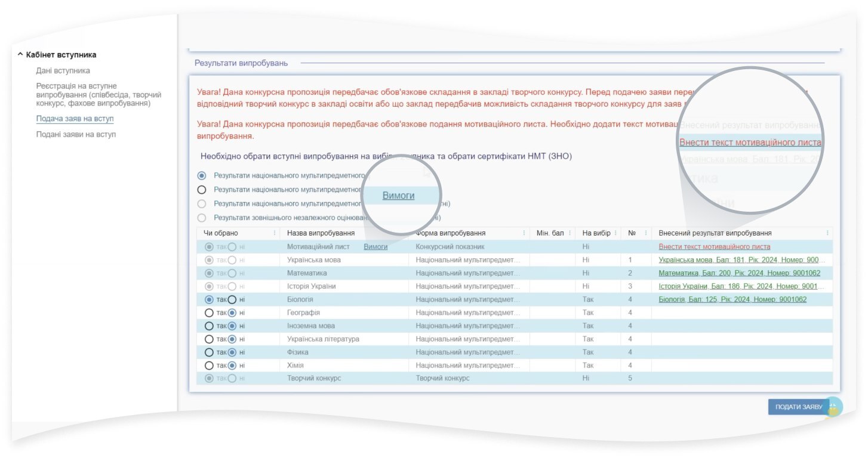Open 'Подані заяви на вступ' sidebar item
868x458 pixels.
(76, 134)
